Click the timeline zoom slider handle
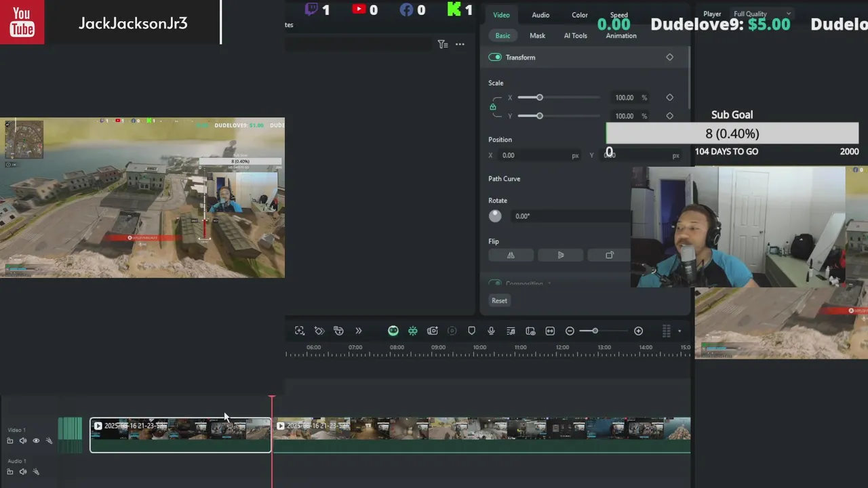The height and width of the screenshot is (488, 868). 595,331
